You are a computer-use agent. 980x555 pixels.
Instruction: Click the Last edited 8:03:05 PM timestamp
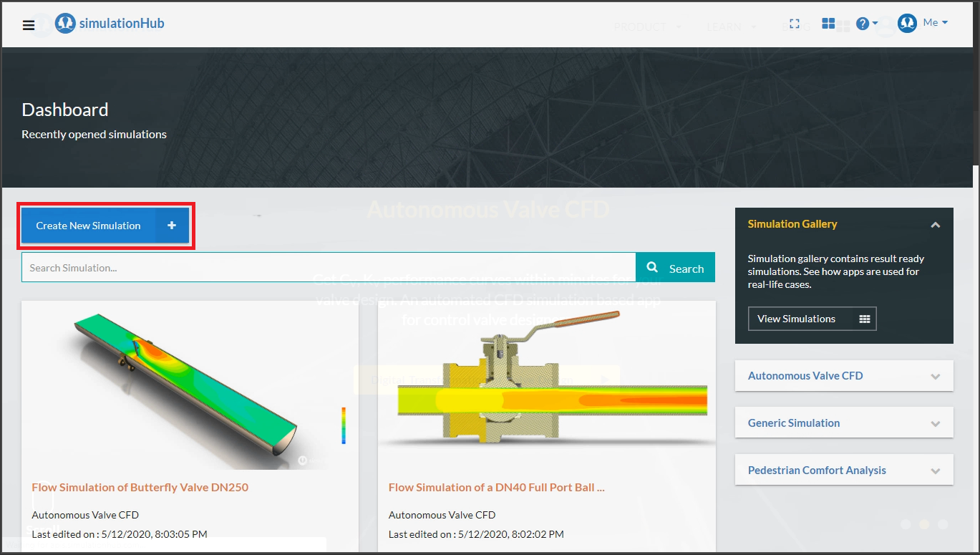tap(120, 534)
